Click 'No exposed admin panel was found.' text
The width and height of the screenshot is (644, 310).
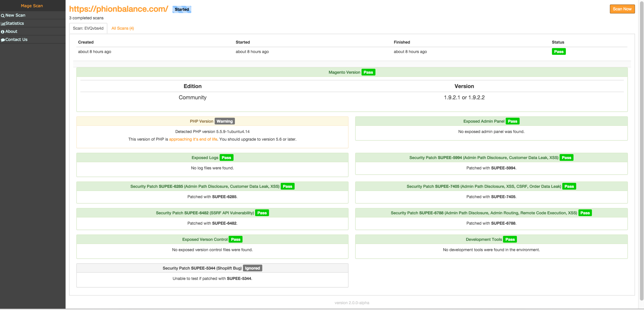point(491,132)
